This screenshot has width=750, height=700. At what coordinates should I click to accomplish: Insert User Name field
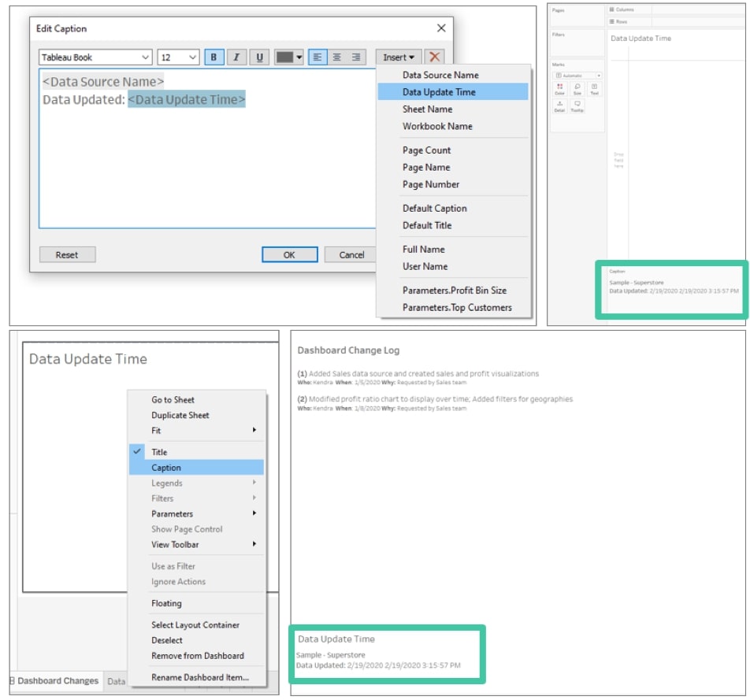453,266
